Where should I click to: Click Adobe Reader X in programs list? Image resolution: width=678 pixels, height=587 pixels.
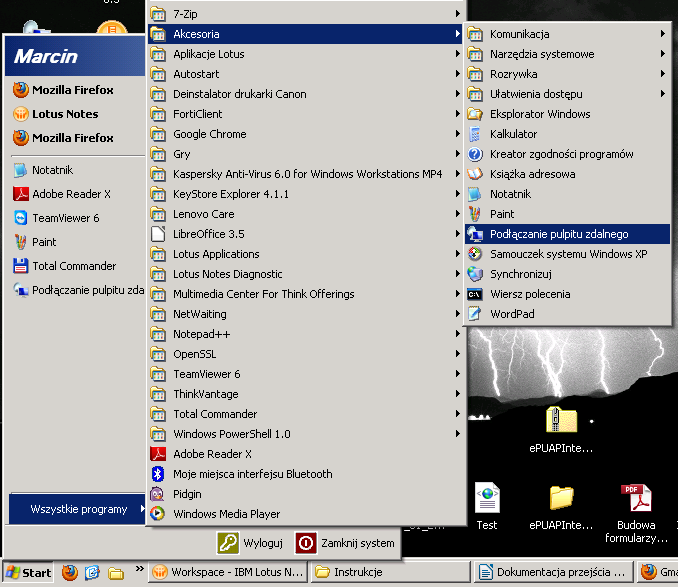pos(305,454)
